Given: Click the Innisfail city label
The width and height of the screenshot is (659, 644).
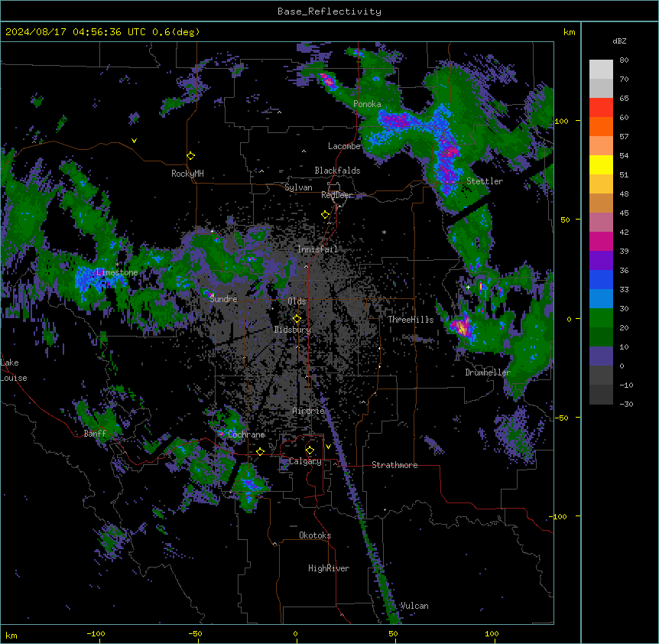Looking at the screenshot, I should (317, 249).
